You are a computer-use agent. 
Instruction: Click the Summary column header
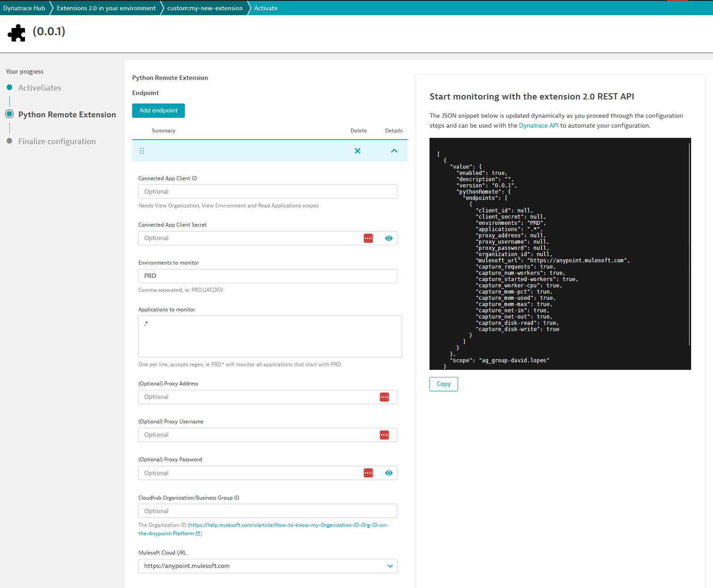click(x=163, y=131)
